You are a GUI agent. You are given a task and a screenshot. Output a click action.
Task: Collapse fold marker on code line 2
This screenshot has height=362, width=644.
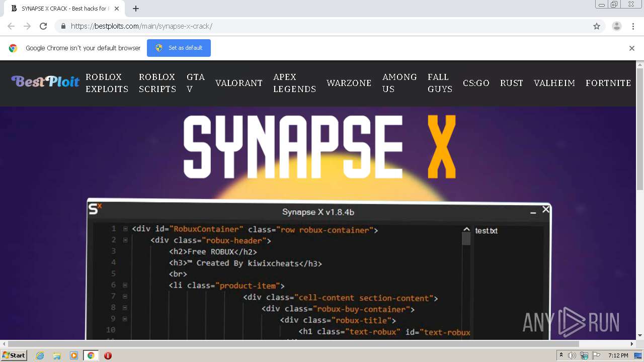pos(125,240)
